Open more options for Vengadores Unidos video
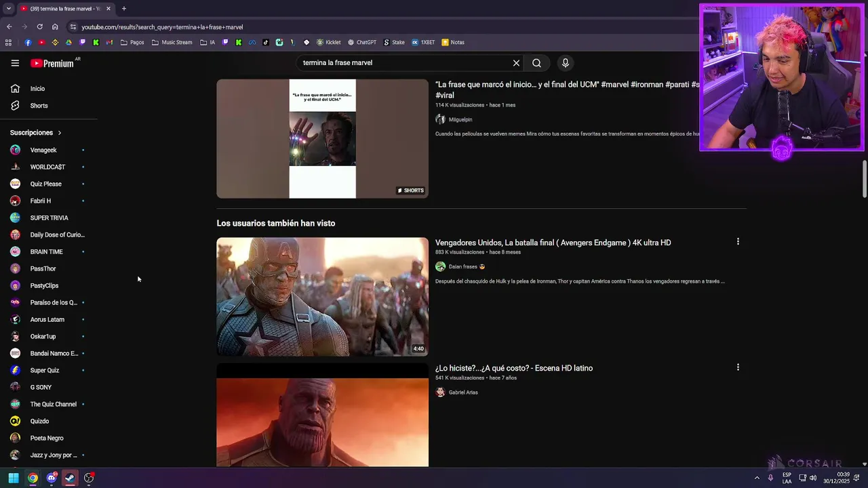868x488 pixels. [x=738, y=241]
